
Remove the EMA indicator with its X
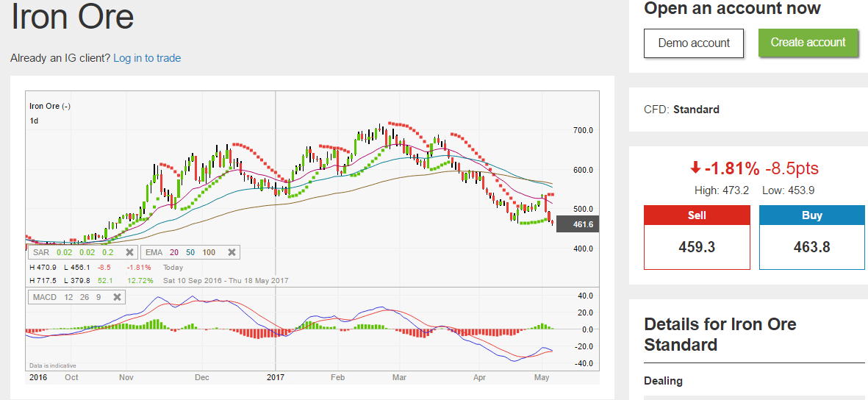[x=232, y=253]
